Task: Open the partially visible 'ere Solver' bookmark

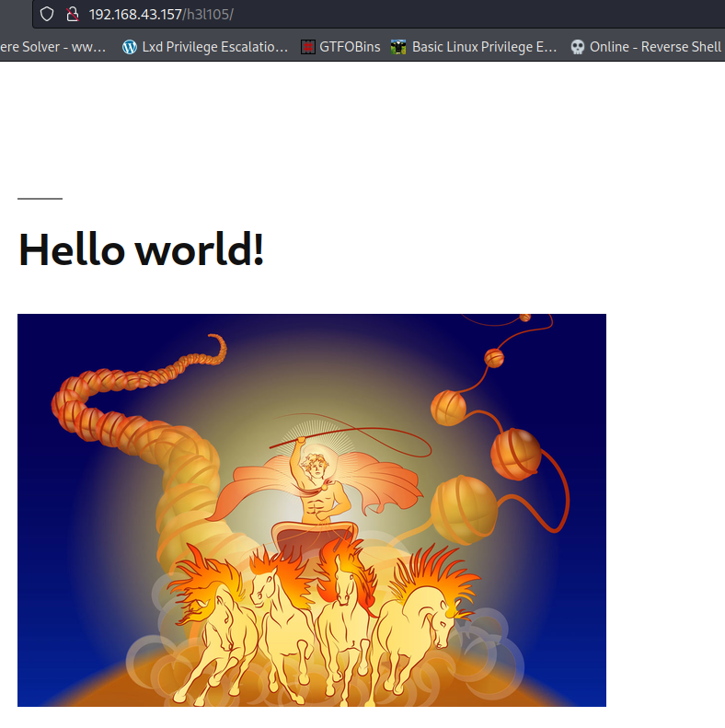Action: 52,47
